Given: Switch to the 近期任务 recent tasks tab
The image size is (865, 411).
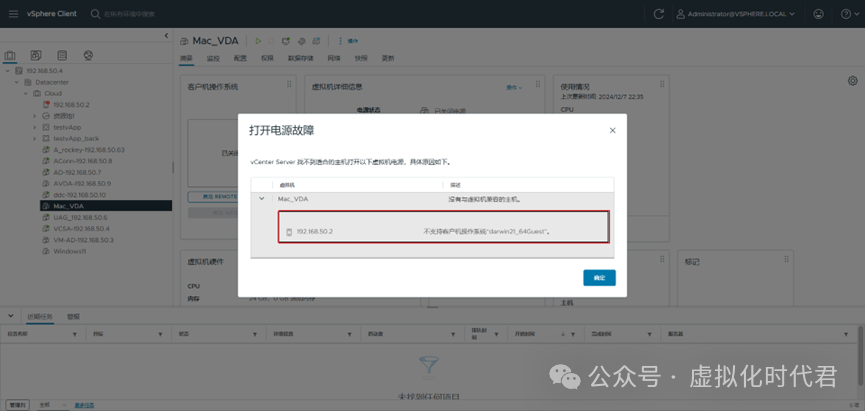Looking at the screenshot, I should point(40,317).
